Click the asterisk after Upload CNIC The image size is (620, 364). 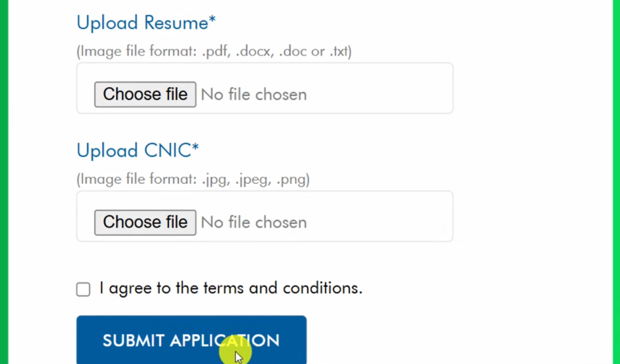click(x=196, y=148)
